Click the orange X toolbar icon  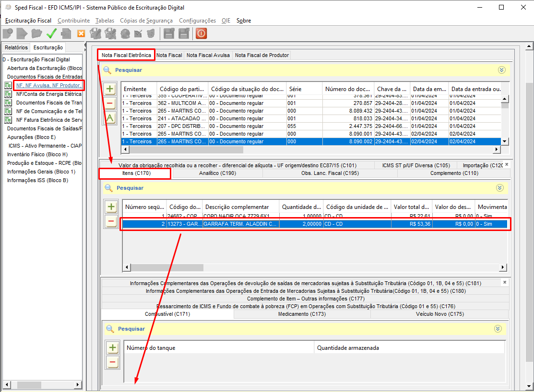point(81,34)
